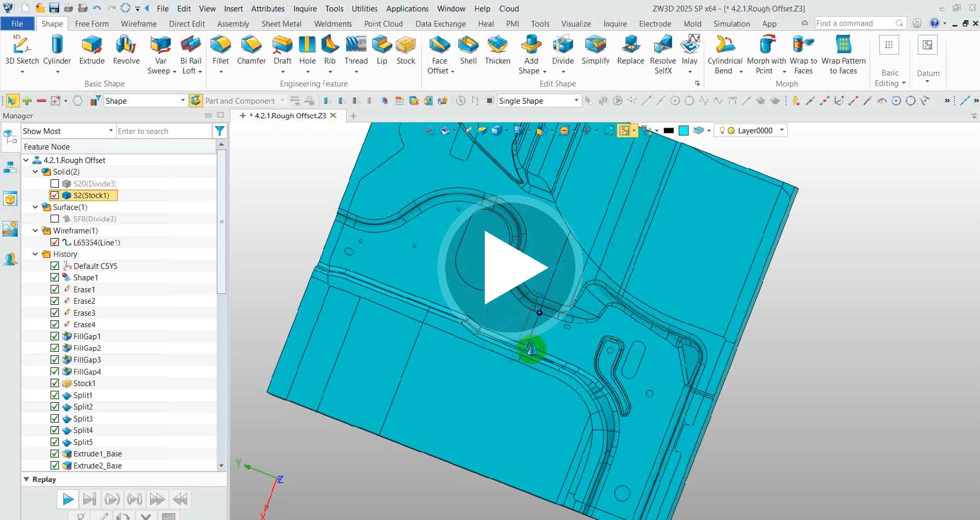Screen dimensions: 980x520
Task: Switch to the Sheet Metal ribbon tab
Action: 281,24
